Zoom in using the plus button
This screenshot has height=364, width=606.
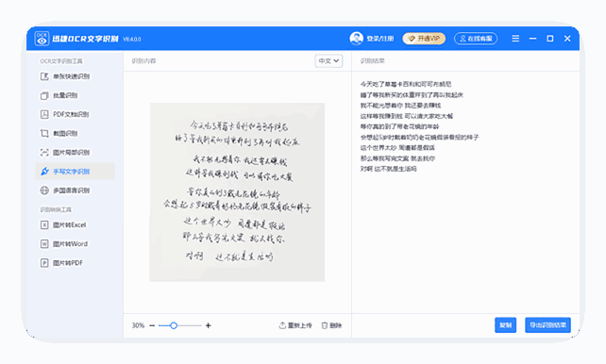pos(209,325)
